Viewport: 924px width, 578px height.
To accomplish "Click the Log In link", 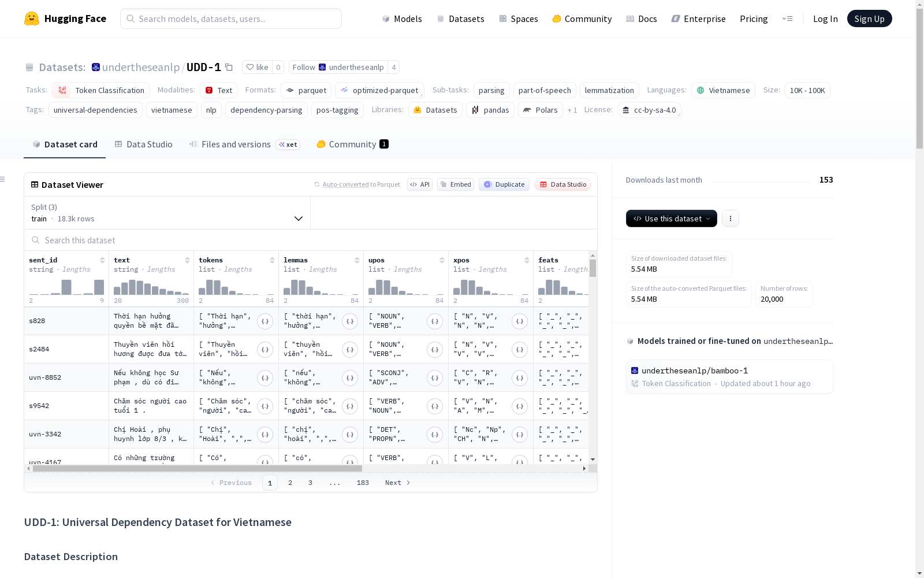I will [825, 18].
